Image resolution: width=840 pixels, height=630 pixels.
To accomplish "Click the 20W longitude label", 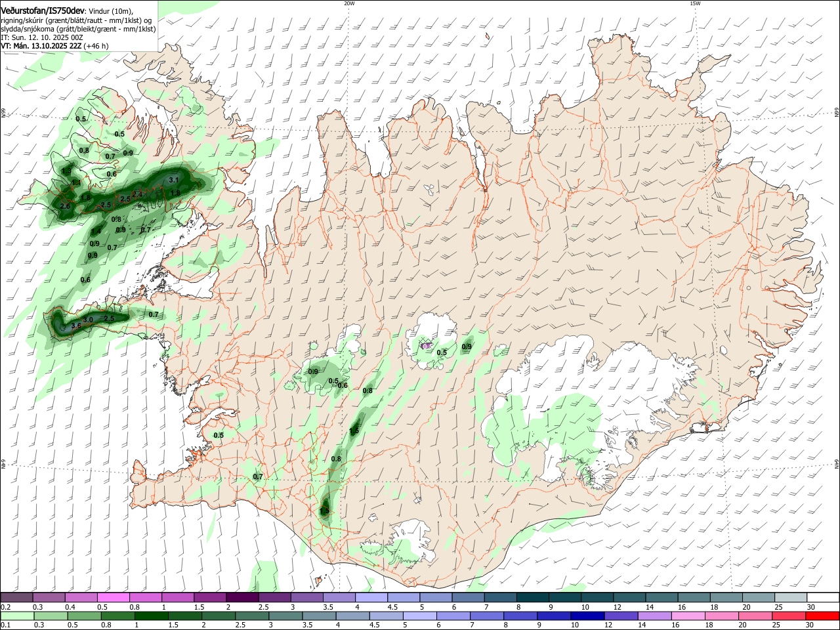I will point(349,3).
